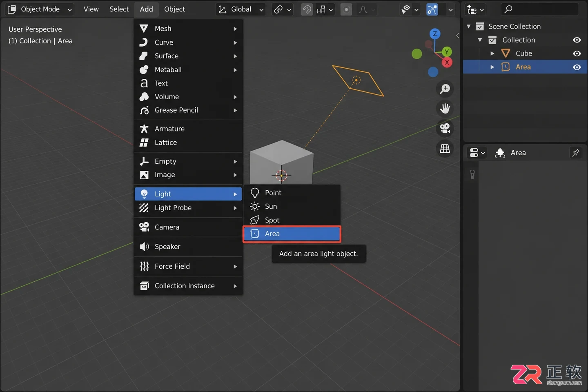Open the tool properties tab icon

[x=472, y=175]
